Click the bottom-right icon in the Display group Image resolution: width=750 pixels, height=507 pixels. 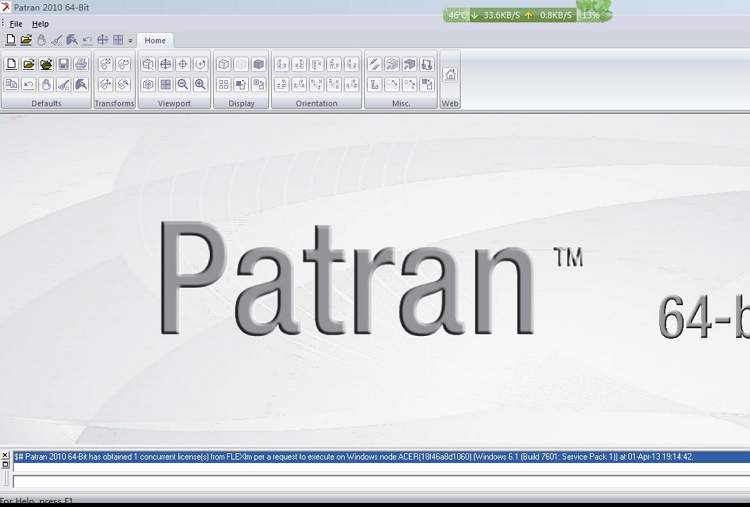[x=258, y=85]
